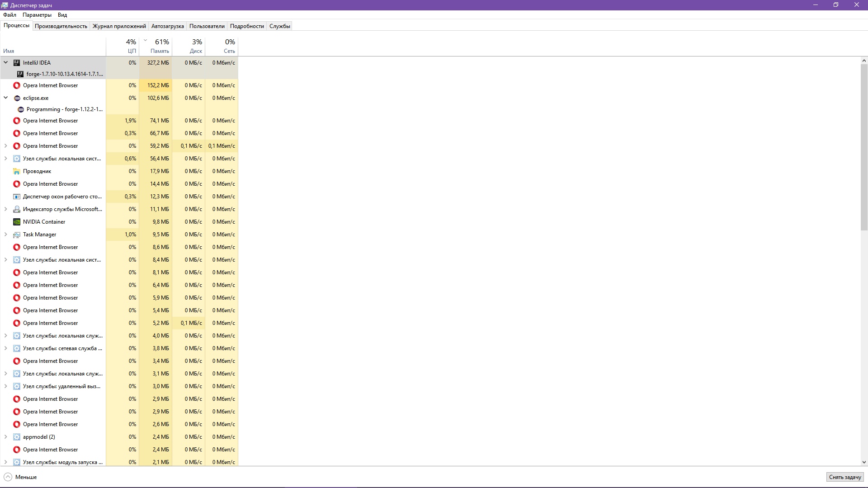Expand the Opera Internet Browser 59,2 МБ group
This screenshot has width=868, height=488.
tap(6, 146)
